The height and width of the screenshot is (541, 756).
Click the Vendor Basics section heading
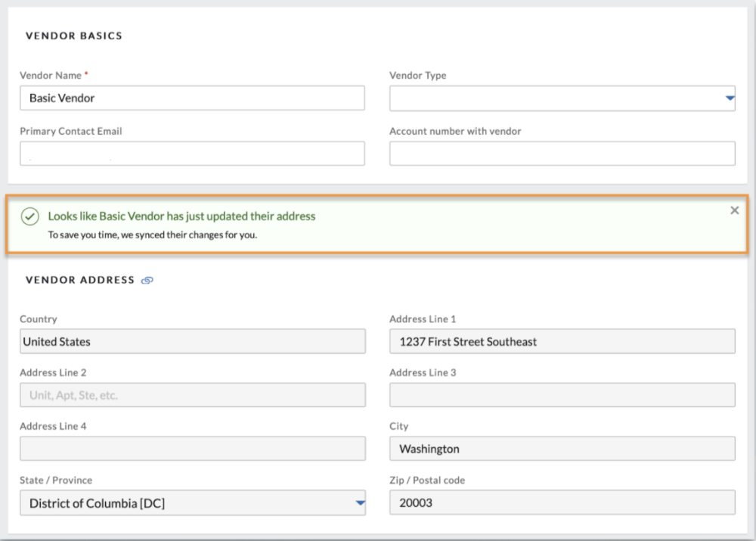click(x=74, y=36)
